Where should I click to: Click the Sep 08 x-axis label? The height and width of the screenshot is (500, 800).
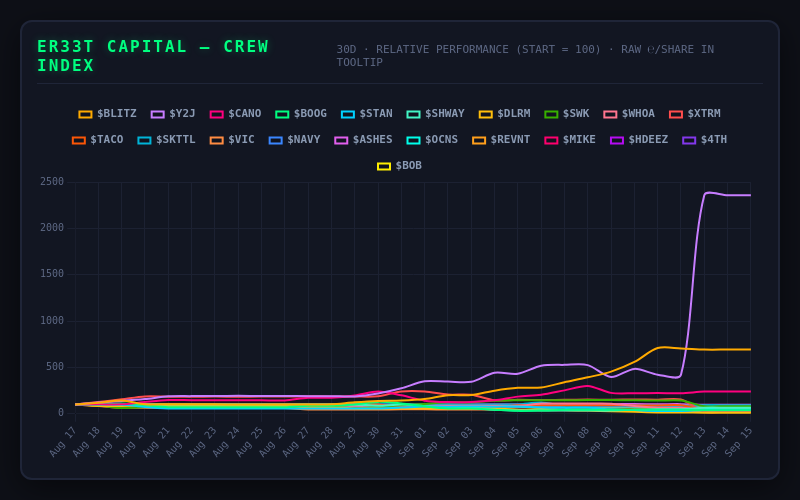576,442
